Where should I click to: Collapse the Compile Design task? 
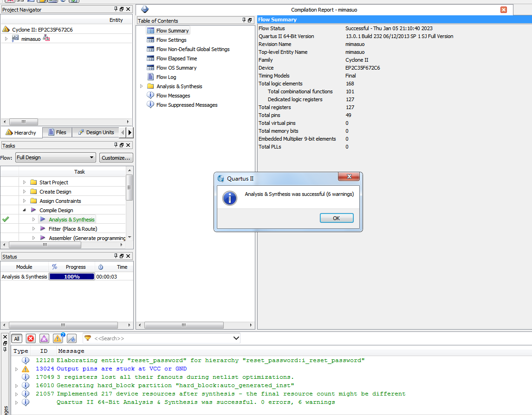tap(24, 210)
